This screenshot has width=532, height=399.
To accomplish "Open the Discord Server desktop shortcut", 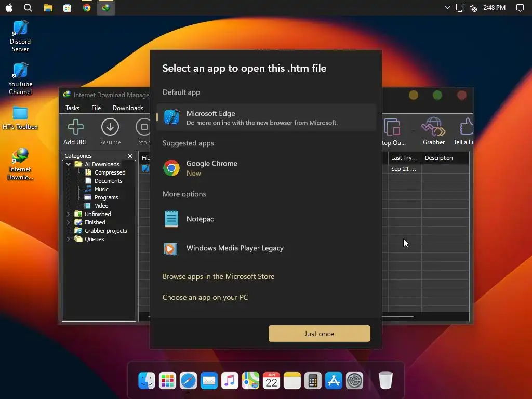I will point(20,36).
